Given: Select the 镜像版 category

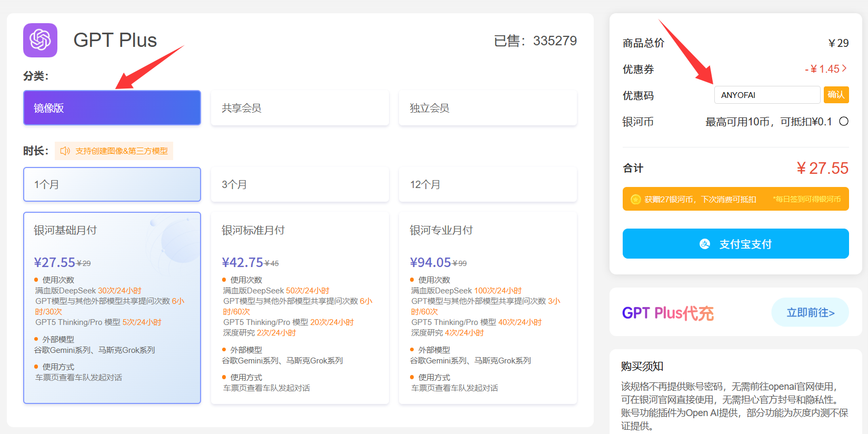Looking at the screenshot, I should point(112,108).
